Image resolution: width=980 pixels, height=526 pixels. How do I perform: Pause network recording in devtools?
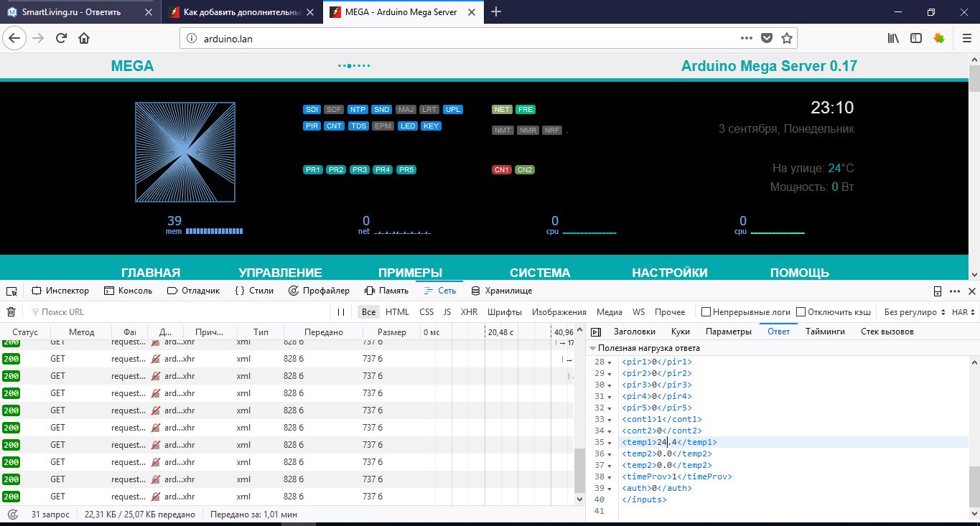[341, 312]
